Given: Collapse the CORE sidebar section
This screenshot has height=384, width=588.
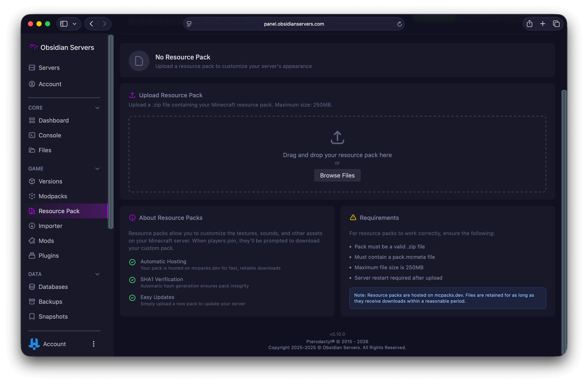Looking at the screenshot, I should pos(97,108).
